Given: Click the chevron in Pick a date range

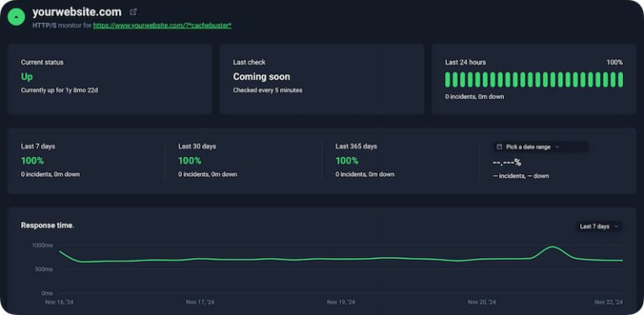Looking at the screenshot, I should click(x=557, y=147).
